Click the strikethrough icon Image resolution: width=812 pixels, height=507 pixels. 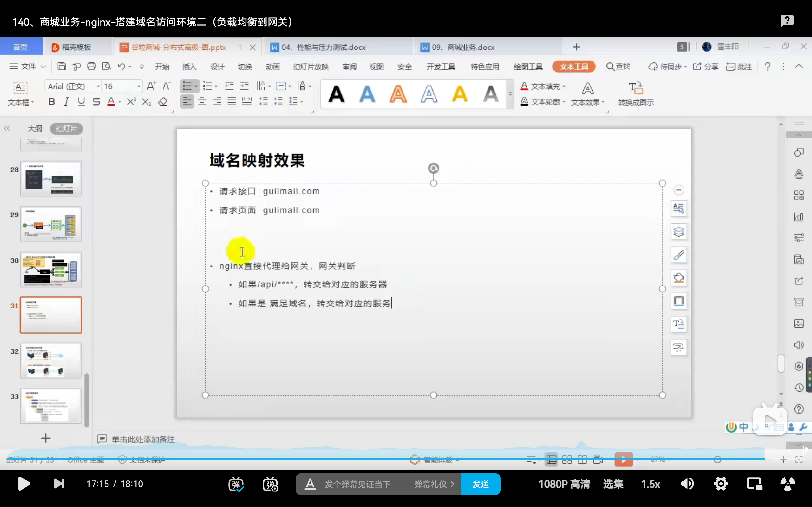click(96, 102)
